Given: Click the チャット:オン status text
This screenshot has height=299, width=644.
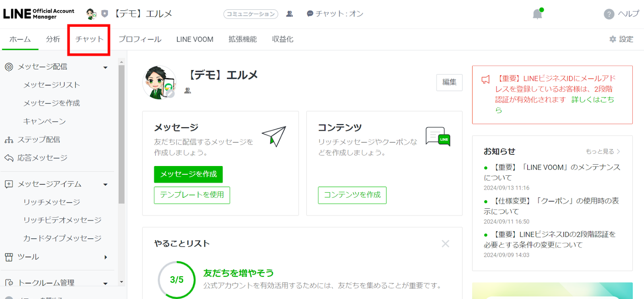Looking at the screenshot, I should (x=339, y=14).
